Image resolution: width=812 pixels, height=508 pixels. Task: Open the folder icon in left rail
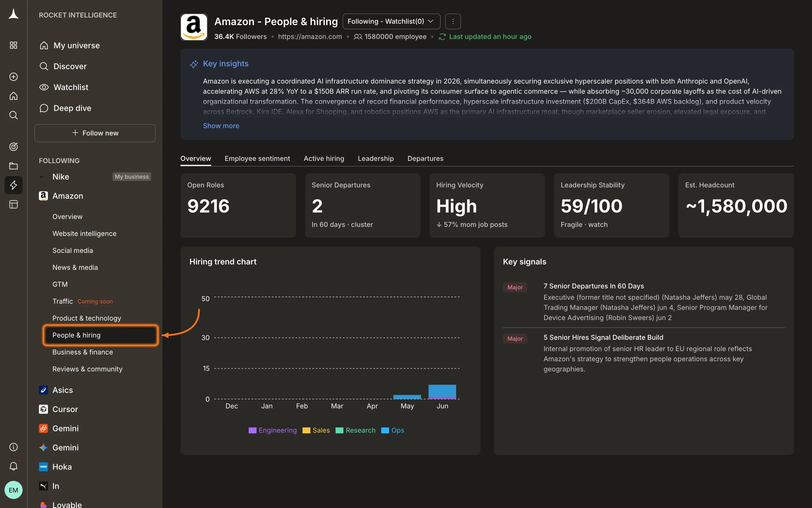14,166
